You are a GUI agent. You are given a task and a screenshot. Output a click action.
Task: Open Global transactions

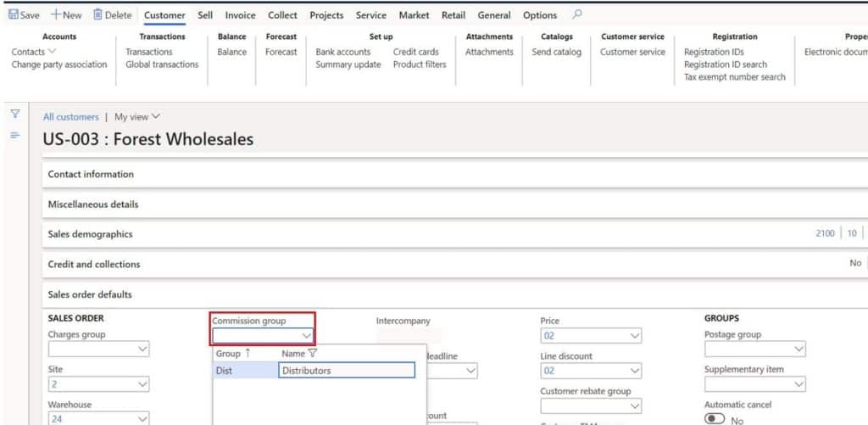tap(162, 64)
